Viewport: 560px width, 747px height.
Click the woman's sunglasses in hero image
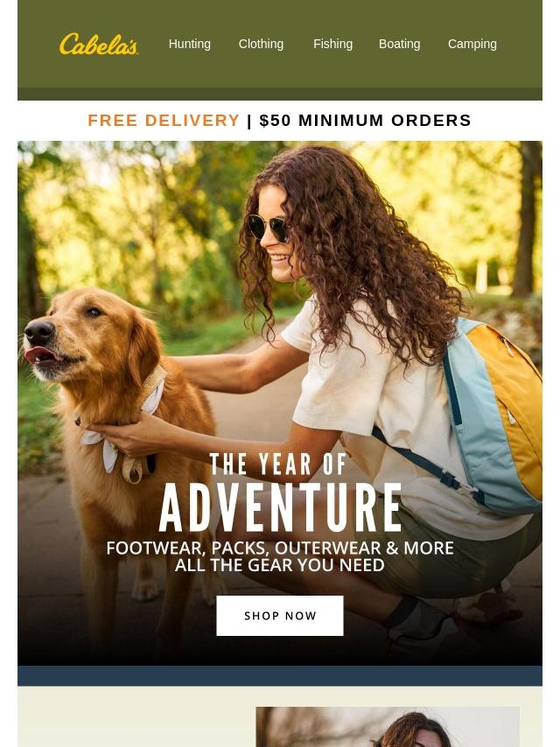click(x=268, y=227)
